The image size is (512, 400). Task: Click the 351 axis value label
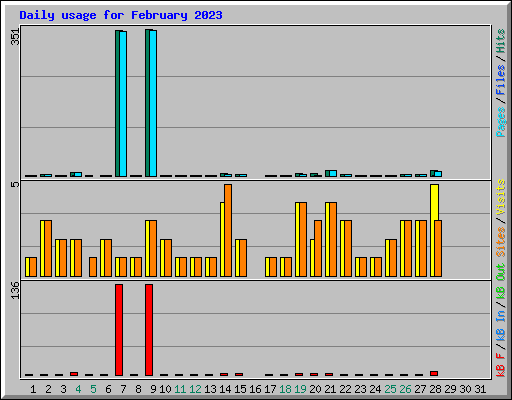pos(16,37)
